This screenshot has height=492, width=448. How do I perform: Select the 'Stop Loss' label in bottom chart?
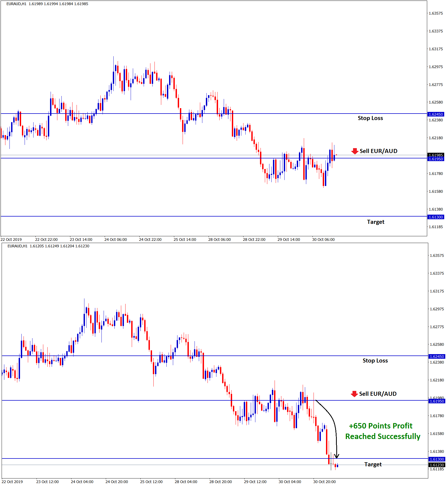click(x=375, y=361)
